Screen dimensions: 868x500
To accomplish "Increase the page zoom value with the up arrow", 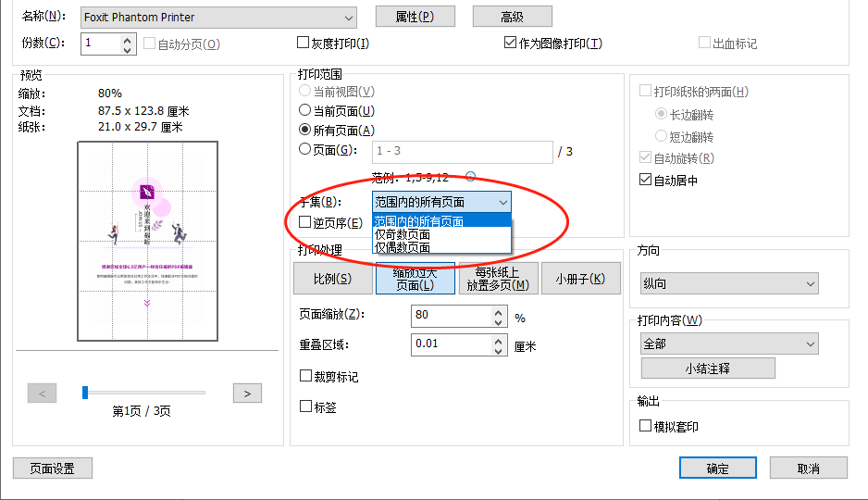I will tap(498, 312).
